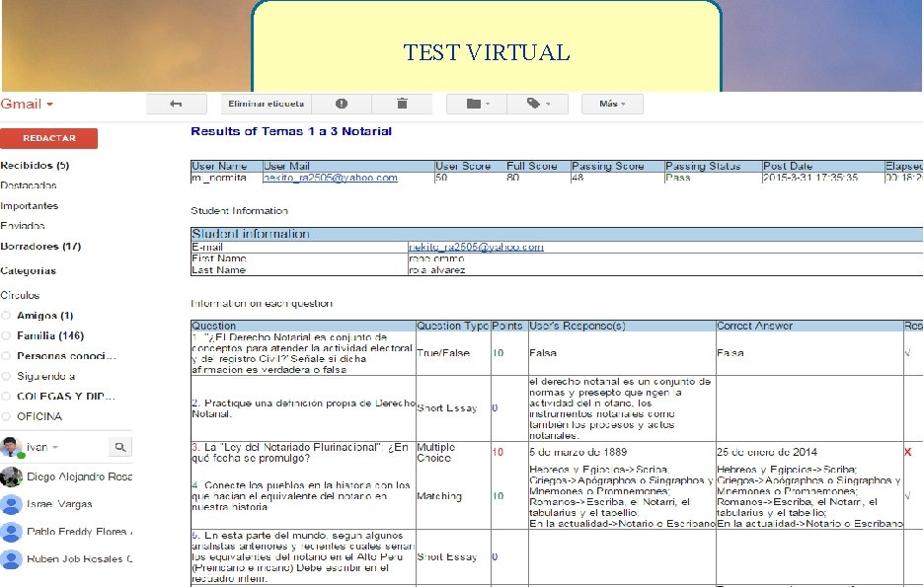The image size is (924, 587).
Task: Open Enviados folder
Action: (23, 226)
